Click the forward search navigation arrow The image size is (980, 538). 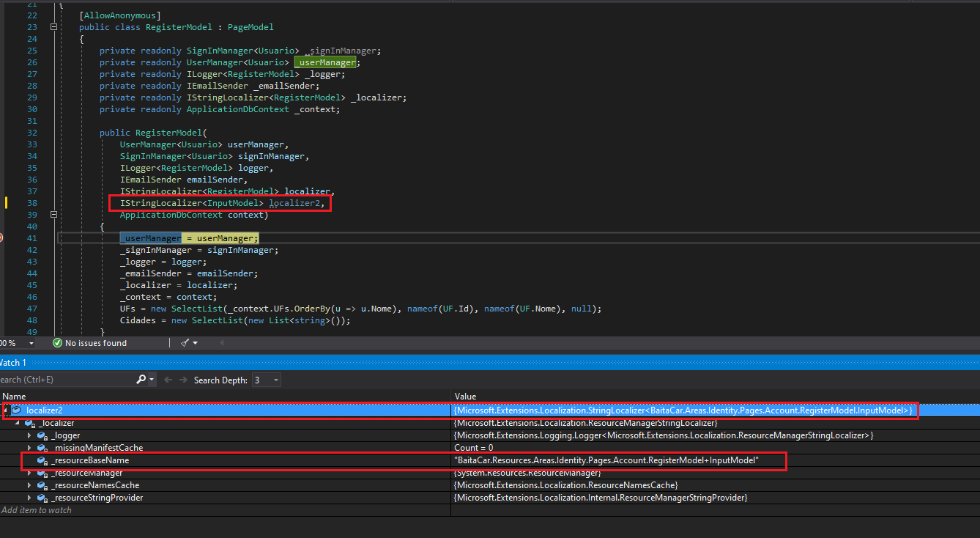point(184,379)
